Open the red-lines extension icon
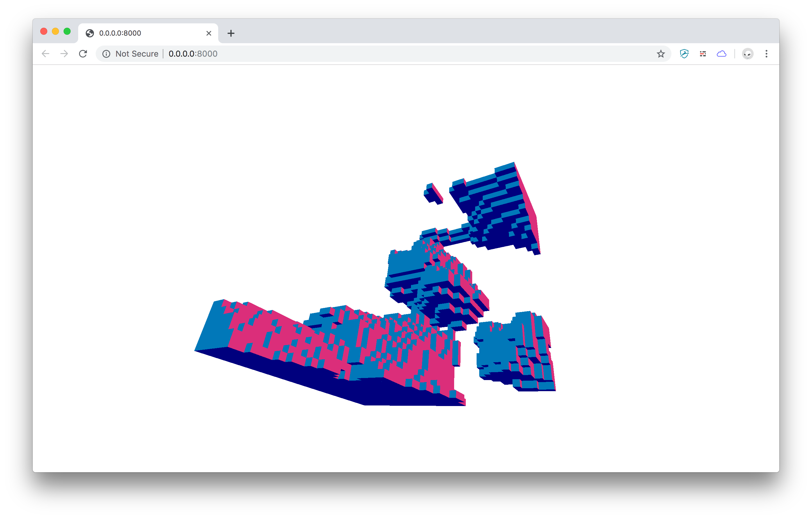812x519 pixels. click(x=703, y=54)
